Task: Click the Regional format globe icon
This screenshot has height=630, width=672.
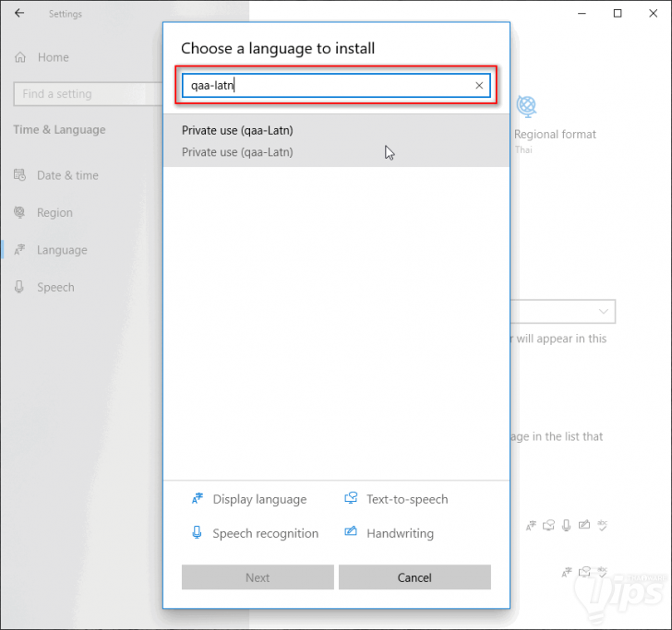Action: (527, 107)
